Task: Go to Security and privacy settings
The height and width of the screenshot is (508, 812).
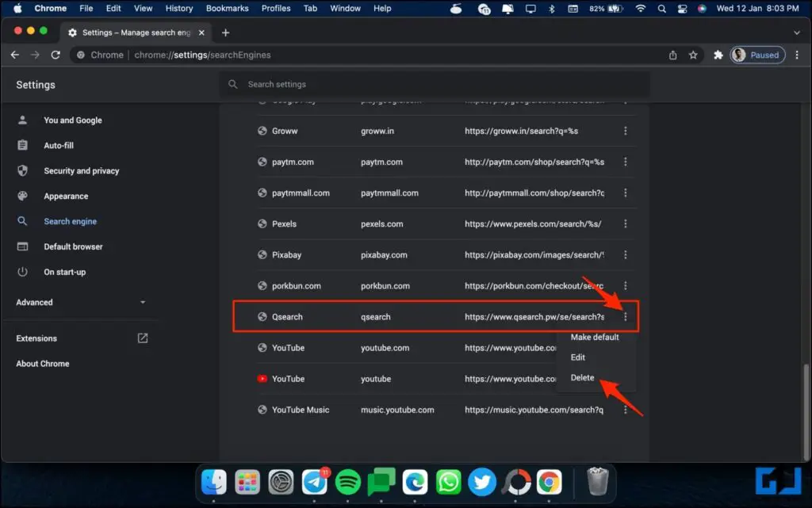Action: click(82, 170)
